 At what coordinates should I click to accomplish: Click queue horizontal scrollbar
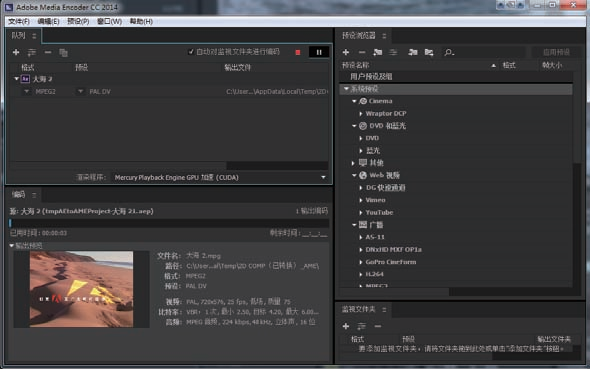pos(118,166)
